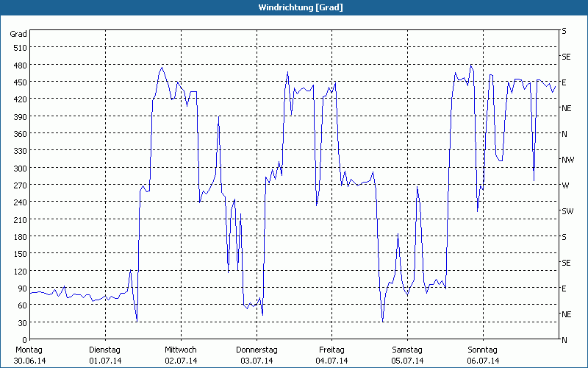Pick the Mittwoch day label

coord(181,350)
